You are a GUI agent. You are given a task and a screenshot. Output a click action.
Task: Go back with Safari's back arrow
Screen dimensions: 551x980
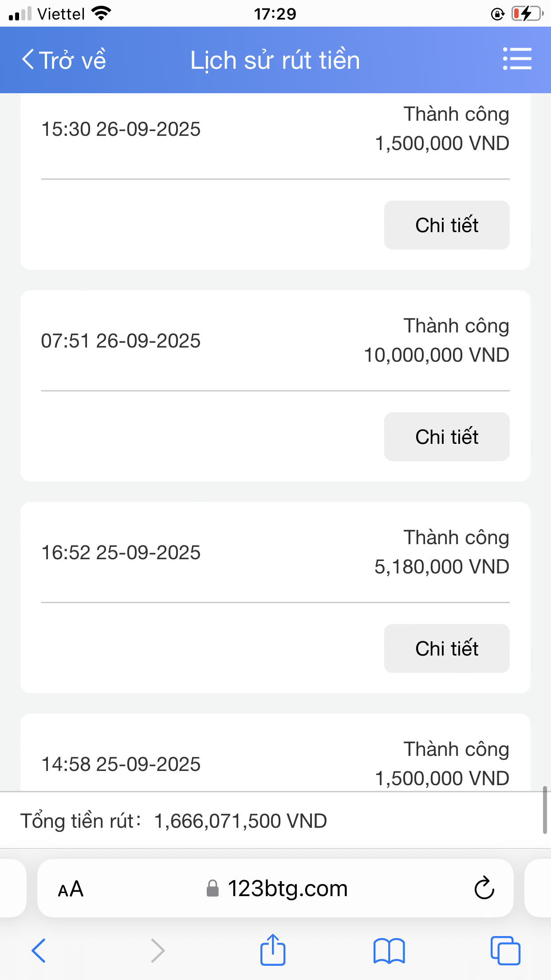coord(39,951)
